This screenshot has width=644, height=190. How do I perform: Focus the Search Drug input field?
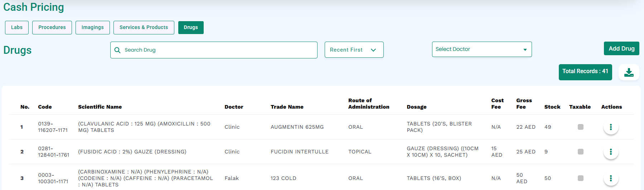pos(214,50)
